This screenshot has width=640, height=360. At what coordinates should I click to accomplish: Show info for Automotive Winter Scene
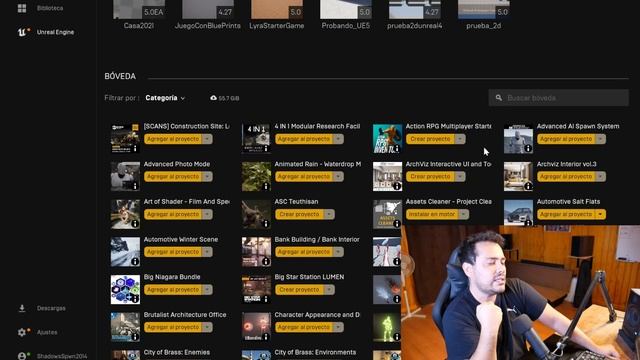pos(135,261)
